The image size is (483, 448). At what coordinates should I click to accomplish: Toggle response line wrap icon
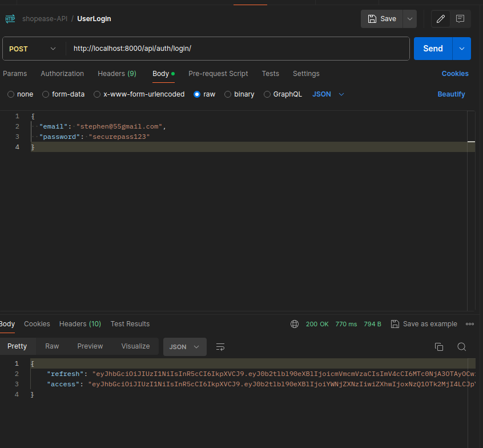[220, 347]
